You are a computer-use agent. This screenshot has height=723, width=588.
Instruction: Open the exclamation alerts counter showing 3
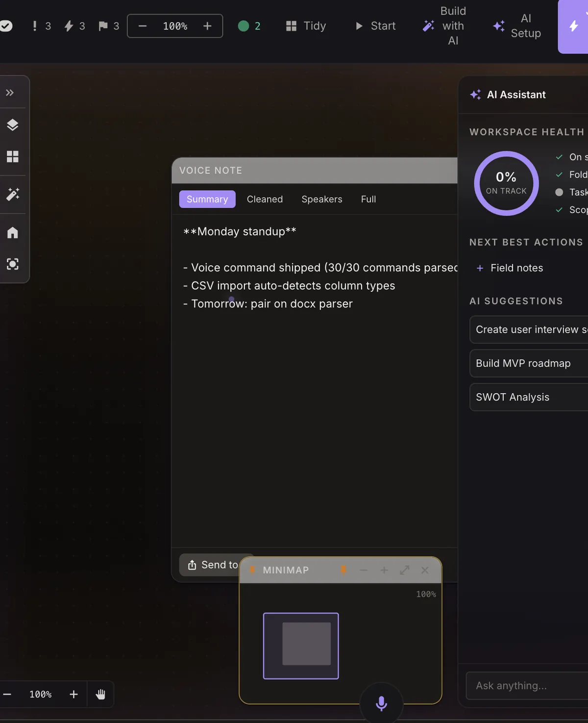coord(41,26)
